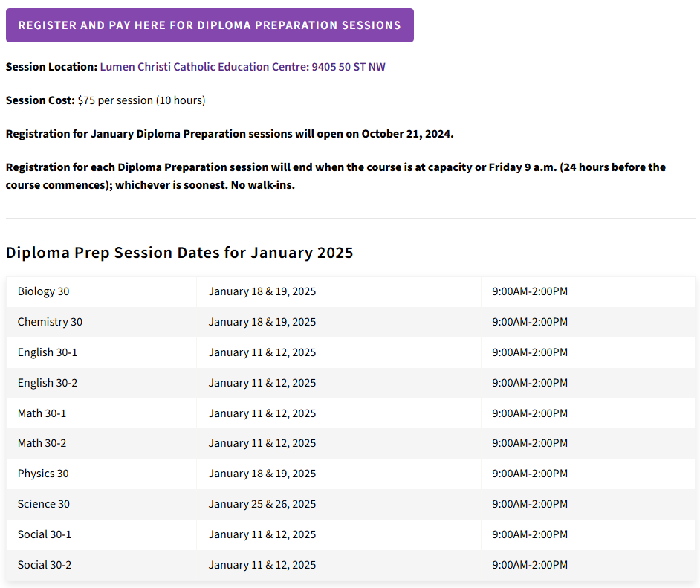This screenshot has height=588, width=700.
Task: Click the Diploma Prep Session Dates heading
Action: point(179,253)
